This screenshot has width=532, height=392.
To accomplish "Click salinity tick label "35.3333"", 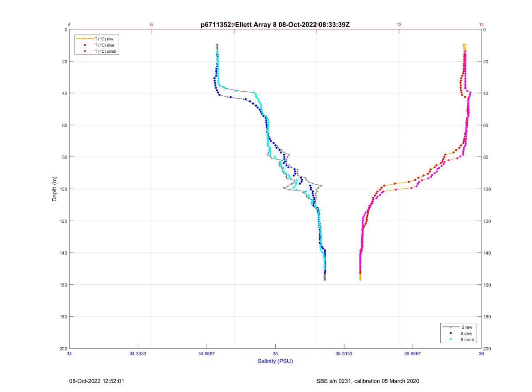I will (x=344, y=353).
